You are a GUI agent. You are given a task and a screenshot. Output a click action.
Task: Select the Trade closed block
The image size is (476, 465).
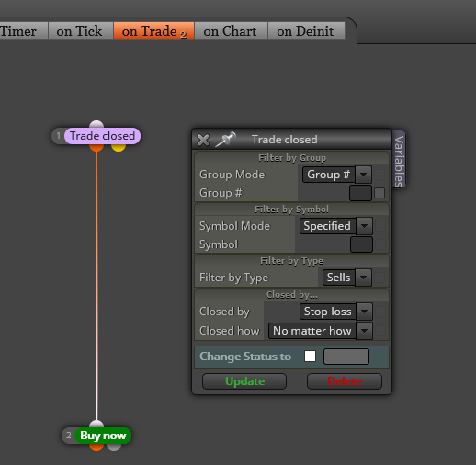point(102,136)
